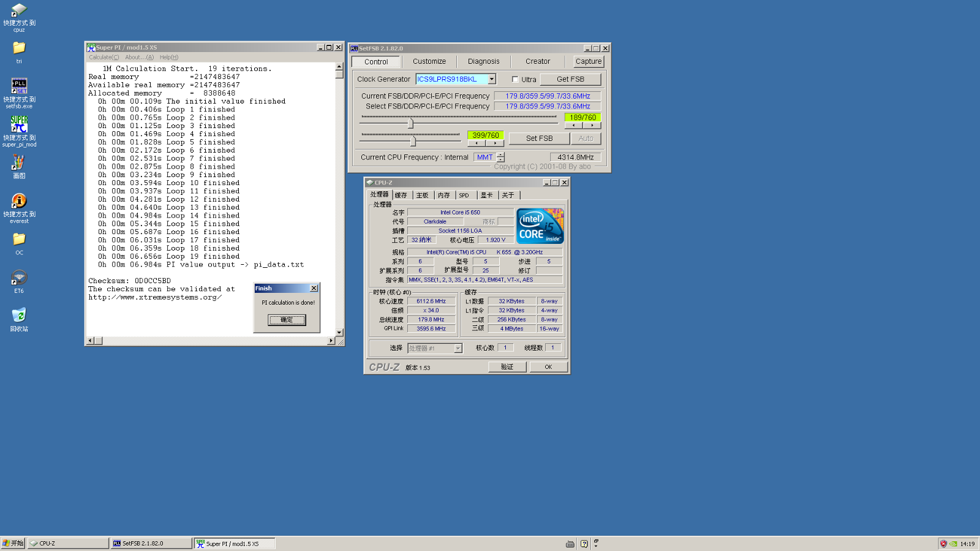Click the CPU-Z title bar icon
Image resolution: width=980 pixels, height=551 pixels.
coord(369,183)
